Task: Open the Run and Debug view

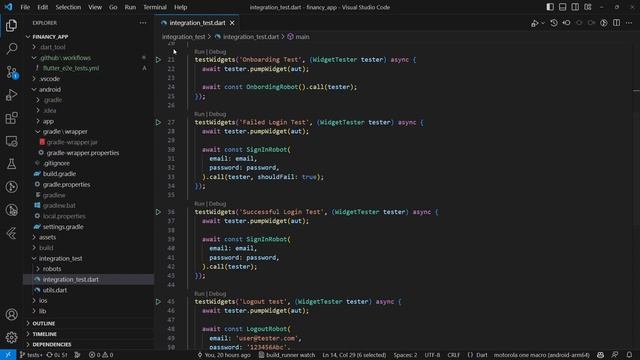Action: pyautogui.click(x=11, y=95)
